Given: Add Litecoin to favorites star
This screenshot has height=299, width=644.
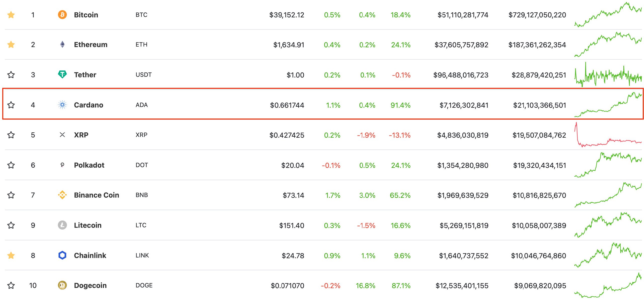Looking at the screenshot, I should click(x=11, y=225).
